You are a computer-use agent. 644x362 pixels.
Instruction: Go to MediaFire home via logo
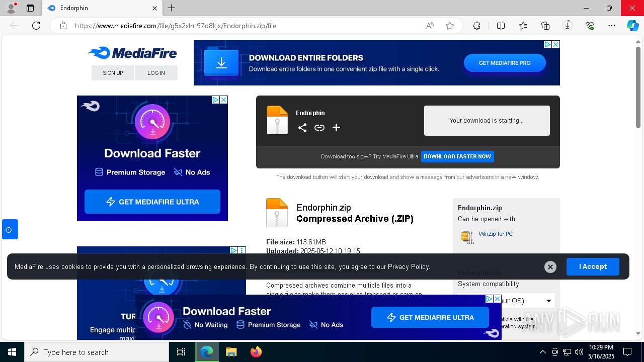[x=132, y=53]
